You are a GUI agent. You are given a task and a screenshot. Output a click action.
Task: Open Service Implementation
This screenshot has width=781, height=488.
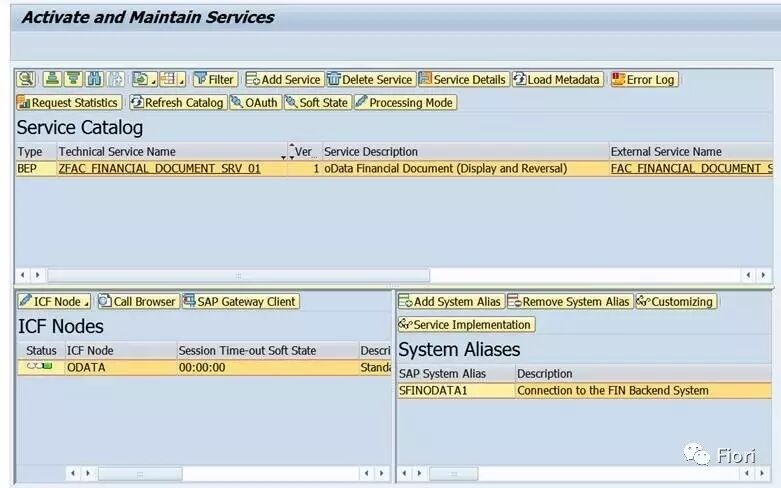[466, 324]
